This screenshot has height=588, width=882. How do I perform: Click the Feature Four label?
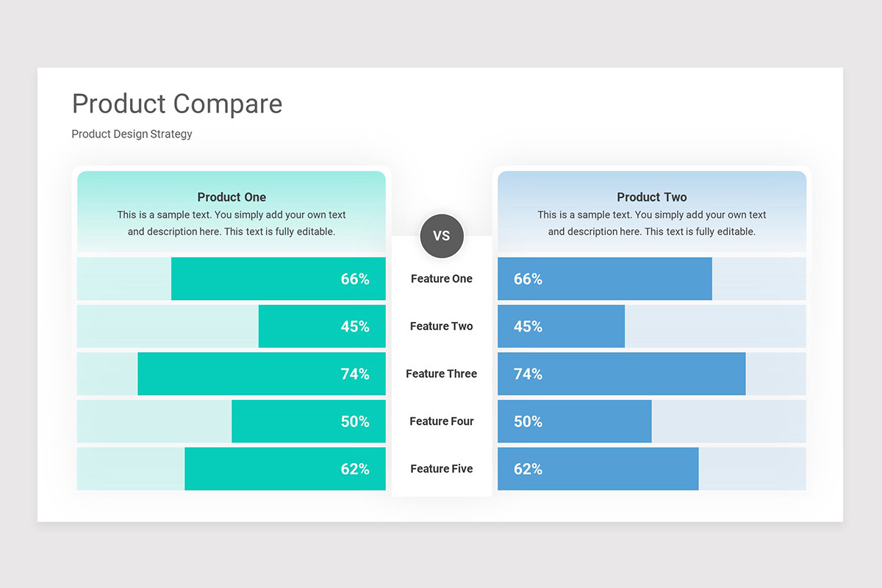(x=442, y=421)
